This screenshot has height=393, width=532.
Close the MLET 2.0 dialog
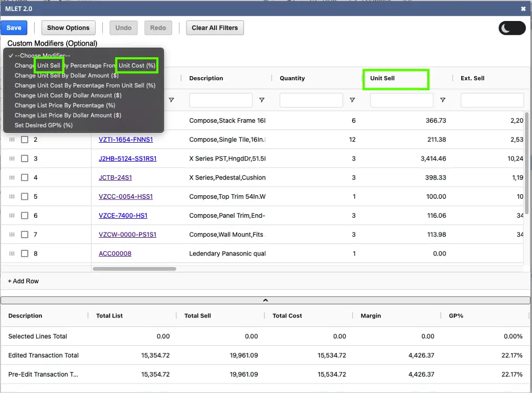523,9
